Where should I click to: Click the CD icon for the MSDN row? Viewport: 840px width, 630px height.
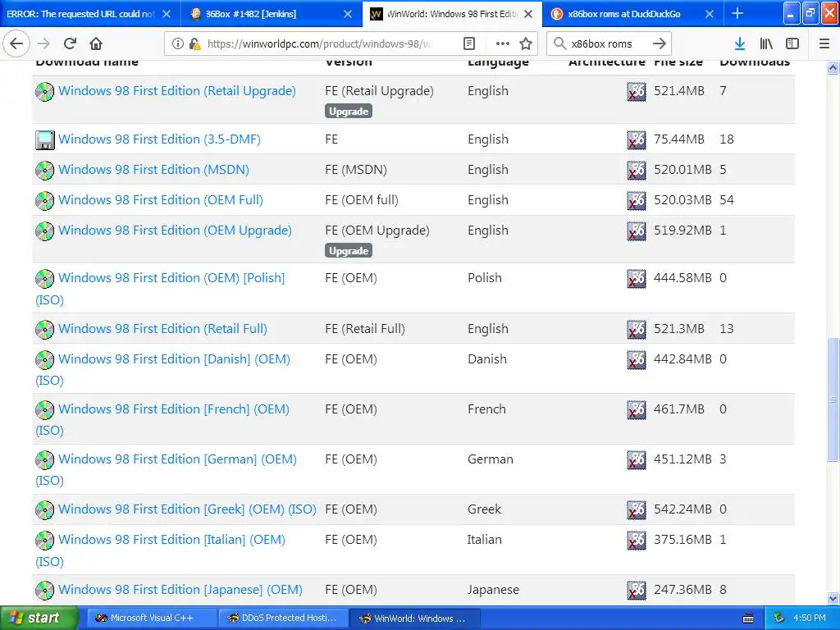45,171
